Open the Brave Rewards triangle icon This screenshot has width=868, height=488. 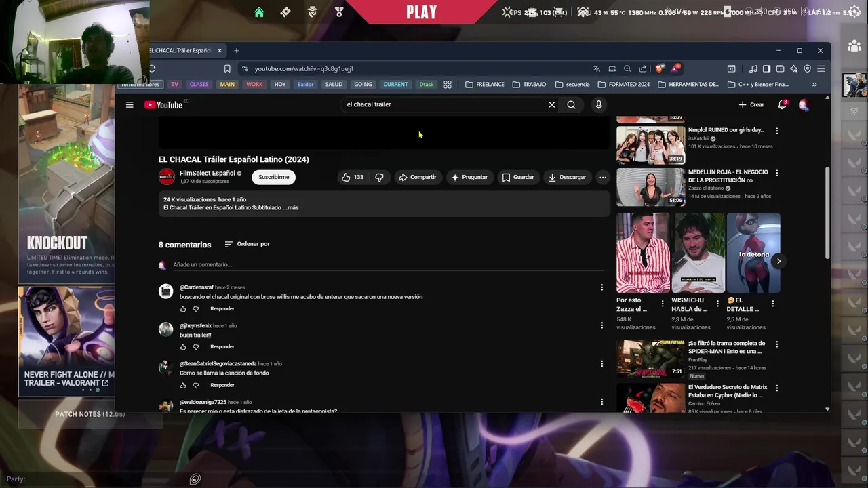[x=675, y=68]
